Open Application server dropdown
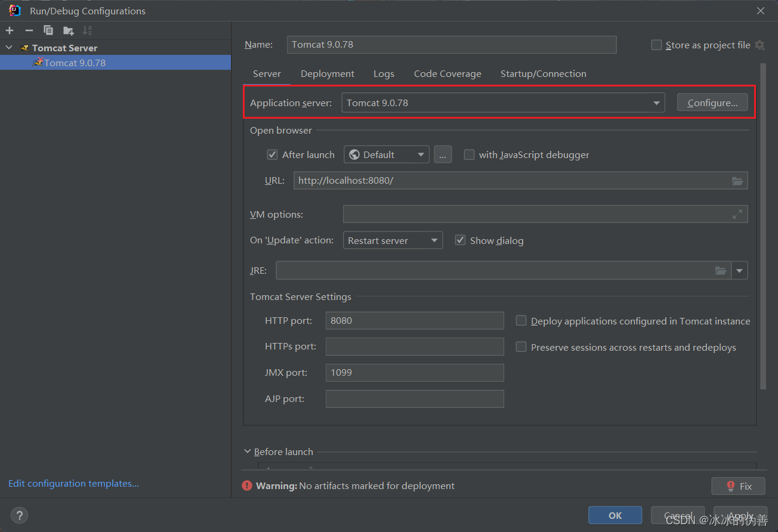 click(503, 103)
